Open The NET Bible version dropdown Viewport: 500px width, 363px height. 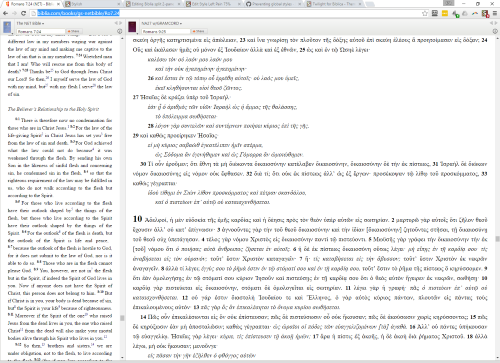(x=30, y=23)
